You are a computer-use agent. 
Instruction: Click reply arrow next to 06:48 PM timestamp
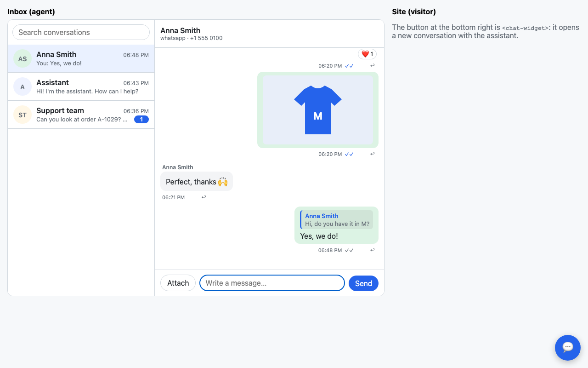[373, 250]
